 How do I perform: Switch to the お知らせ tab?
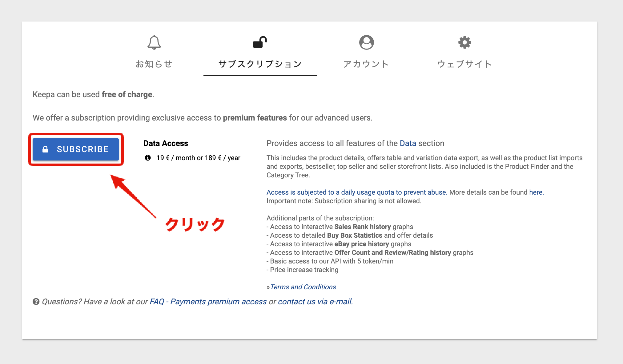154,64
